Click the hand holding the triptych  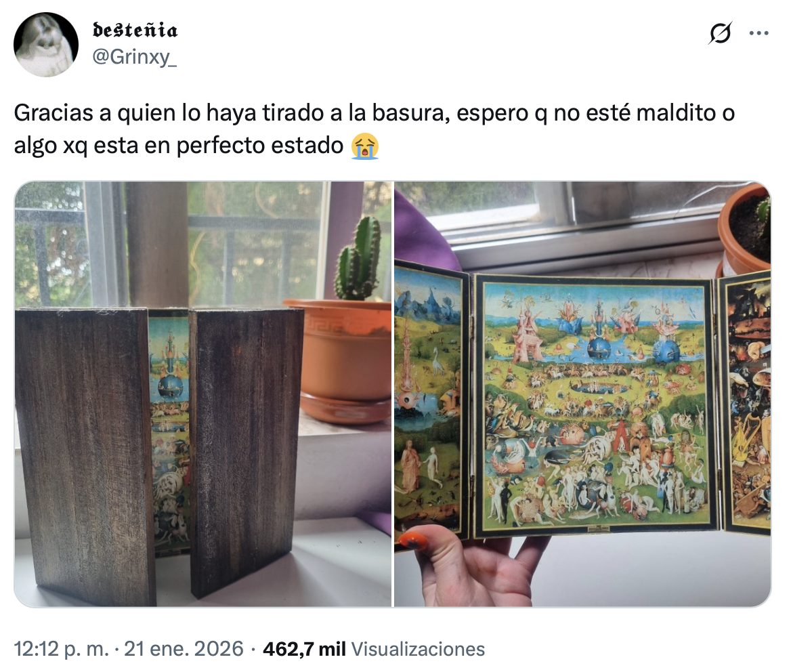point(474,565)
